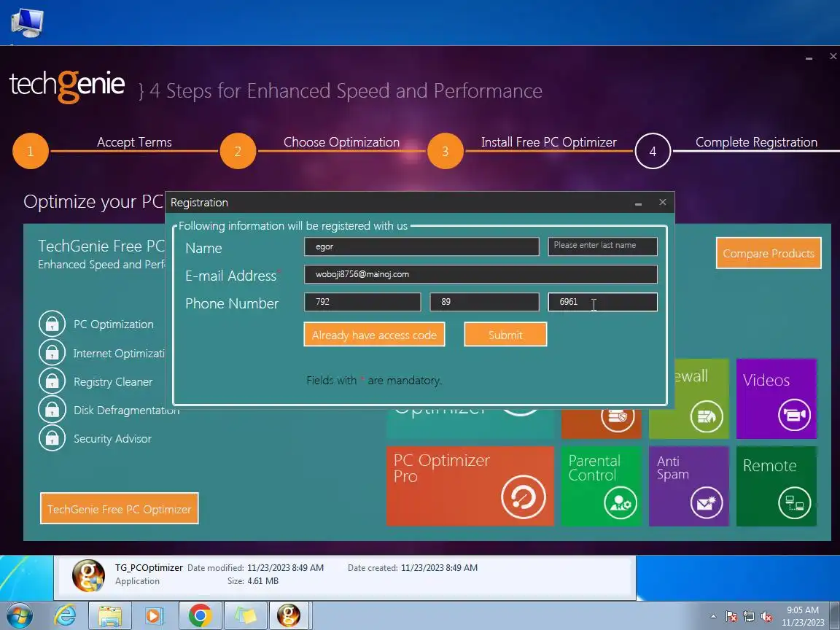Screen dimensions: 840x630
Task: Click the Security Advisor lock icon
Action: pos(52,437)
